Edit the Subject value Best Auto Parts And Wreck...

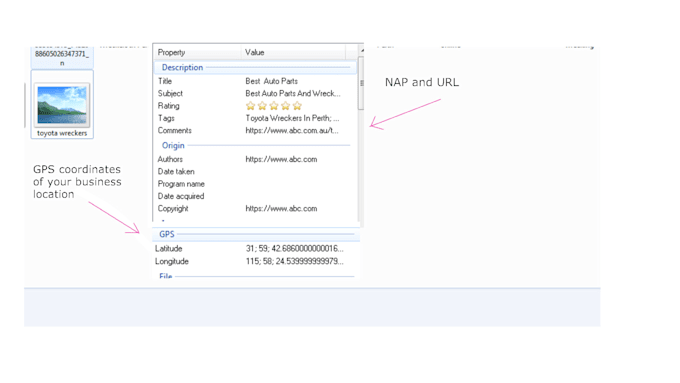coord(293,93)
